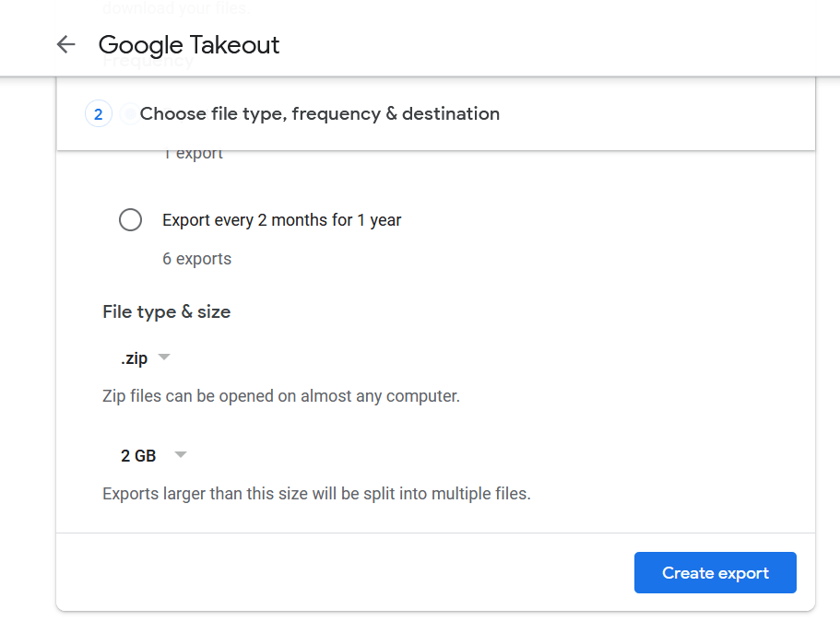Click the exports split-size description text
The image size is (840, 621).
point(316,494)
